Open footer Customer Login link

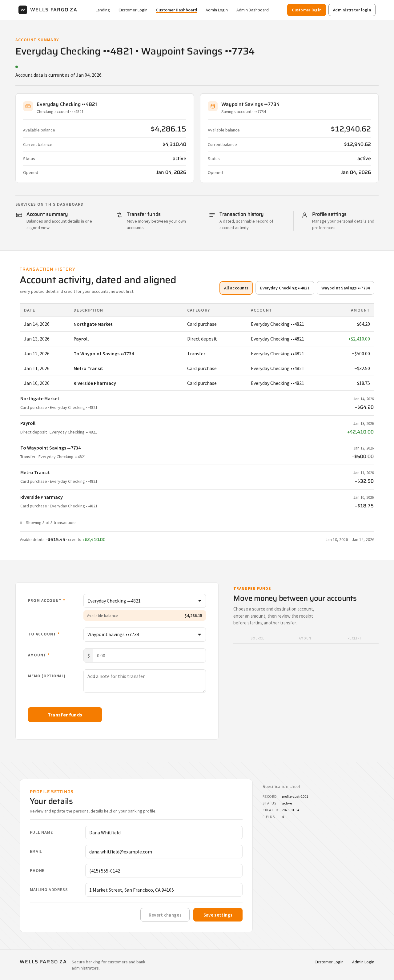coord(329,962)
